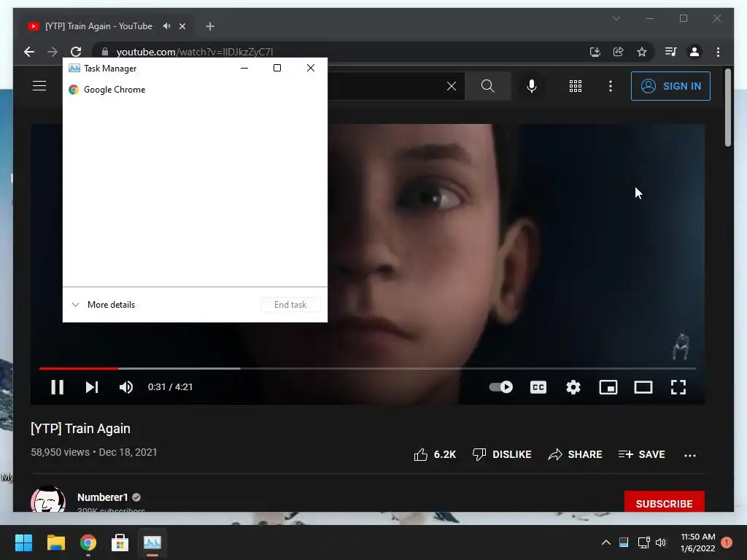
Task: Open the YouTube hamburger guide menu
Action: tap(39, 86)
